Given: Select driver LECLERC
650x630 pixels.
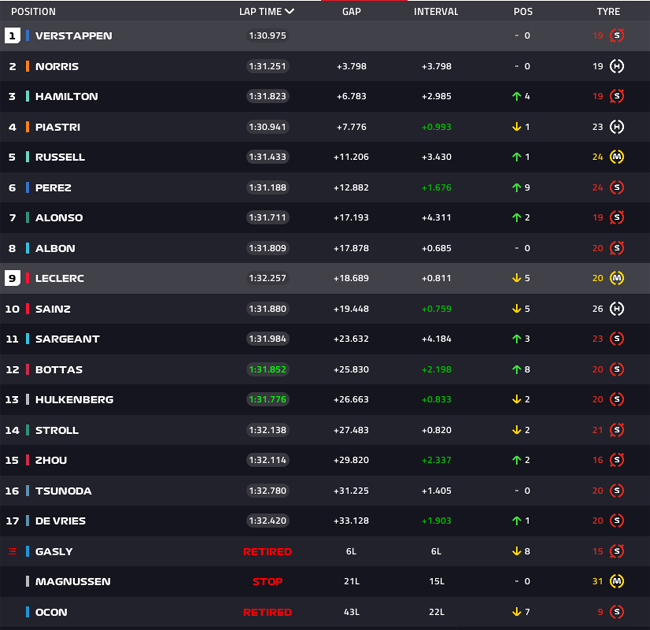Looking at the screenshot, I should (60, 278).
